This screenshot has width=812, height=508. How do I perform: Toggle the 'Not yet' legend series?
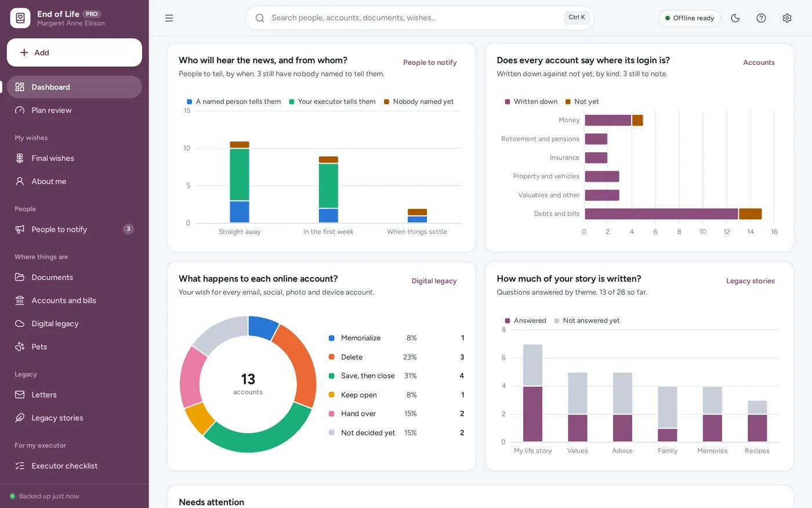tap(582, 102)
